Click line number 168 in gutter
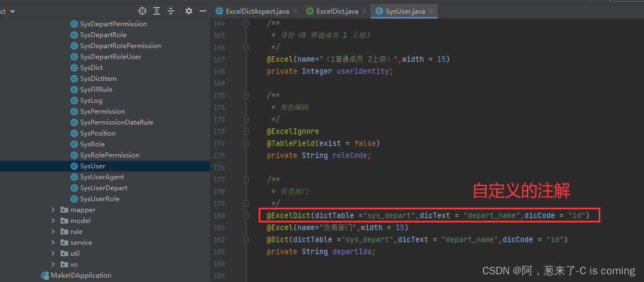Screen dimensions: 644x282 click(x=219, y=71)
